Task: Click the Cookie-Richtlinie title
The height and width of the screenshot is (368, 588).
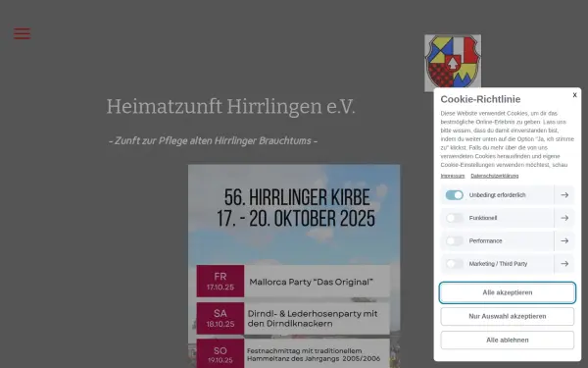Action: click(x=480, y=99)
